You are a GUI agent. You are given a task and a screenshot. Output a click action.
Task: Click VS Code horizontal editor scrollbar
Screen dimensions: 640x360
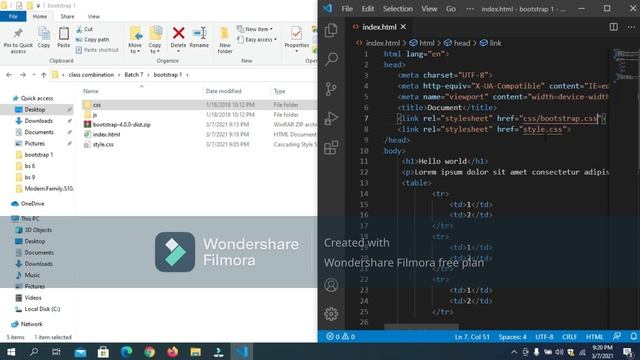[421, 327]
